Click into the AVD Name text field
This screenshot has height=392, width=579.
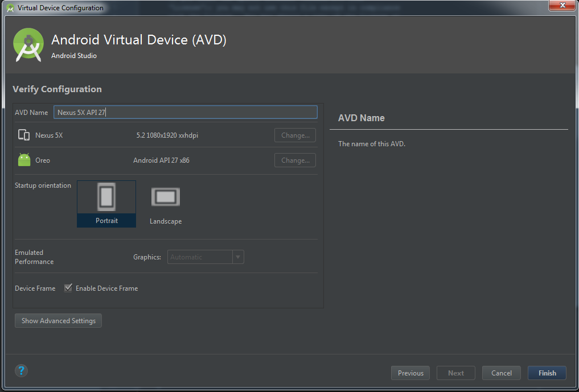tap(185, 113)
